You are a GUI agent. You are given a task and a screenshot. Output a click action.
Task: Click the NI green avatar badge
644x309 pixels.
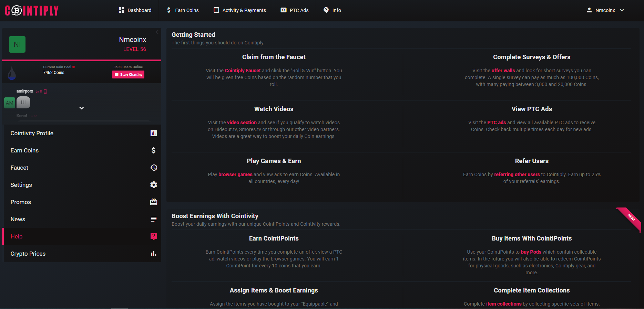pyautogui.click(x=17, y=44)
